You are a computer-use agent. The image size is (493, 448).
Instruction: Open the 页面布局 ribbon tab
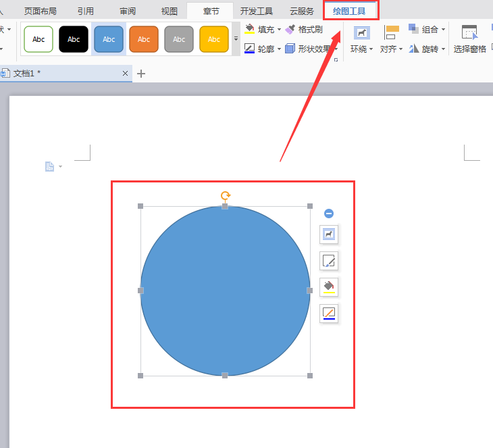[x=41, y=11]
